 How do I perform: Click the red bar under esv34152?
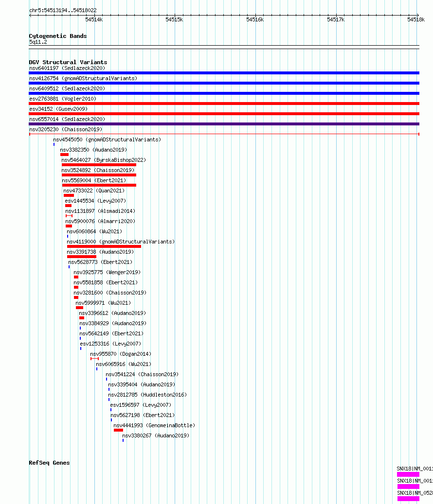(224, 114)
